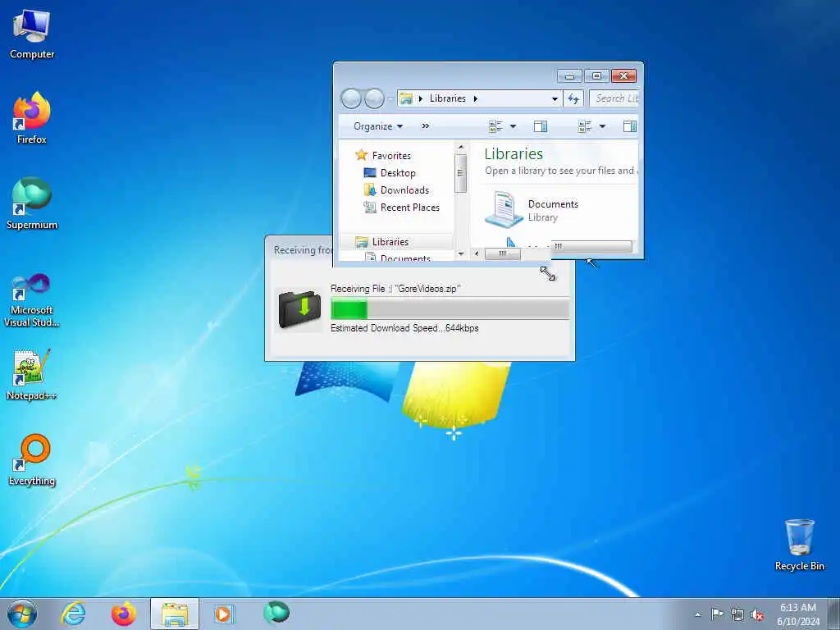The image size is (840, 630).
Task: Click the navigation pane scroll down arrow
Action: click(x=461, y=253)
